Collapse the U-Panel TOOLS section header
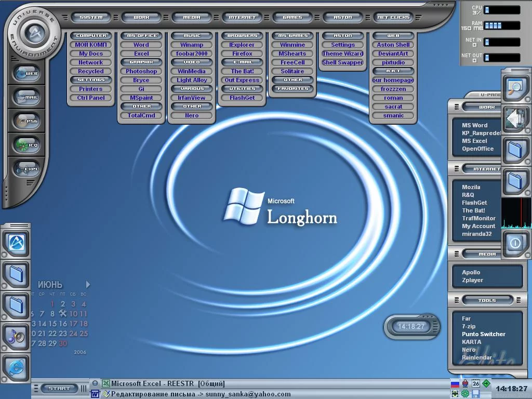Screen dimensions: 532x399 pyautogui.click(x=487, y=300)
